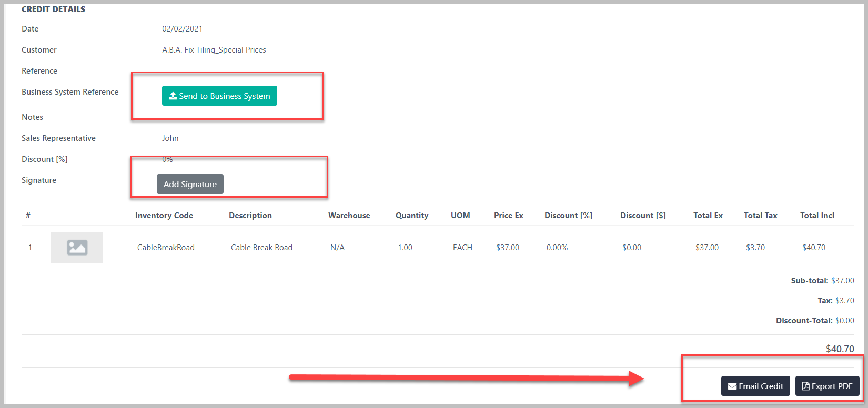868x408 pixels.
Task: Click the Inventory Code column header
Action: tap(164, 216)
